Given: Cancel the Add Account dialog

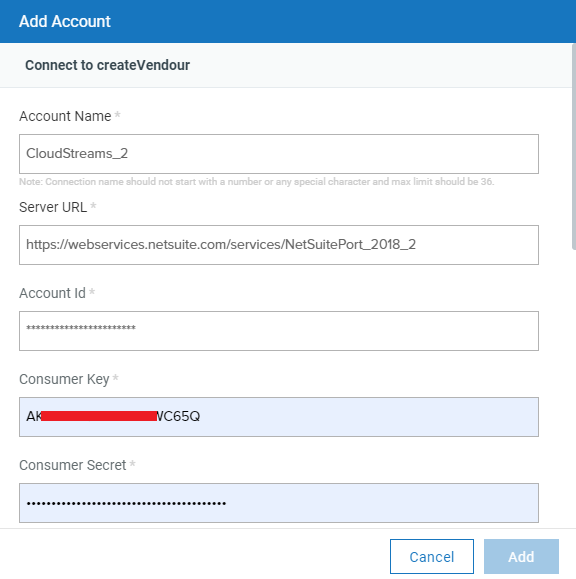Looking at the screenshot, I should (432, 556).
